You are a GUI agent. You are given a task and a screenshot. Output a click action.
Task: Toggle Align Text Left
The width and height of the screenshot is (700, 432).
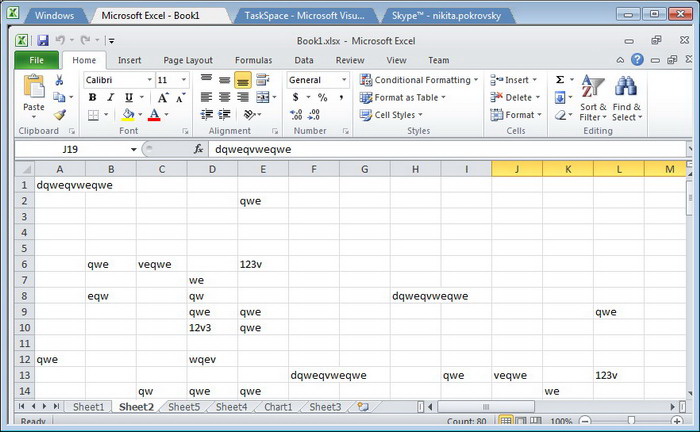point(206,97)
